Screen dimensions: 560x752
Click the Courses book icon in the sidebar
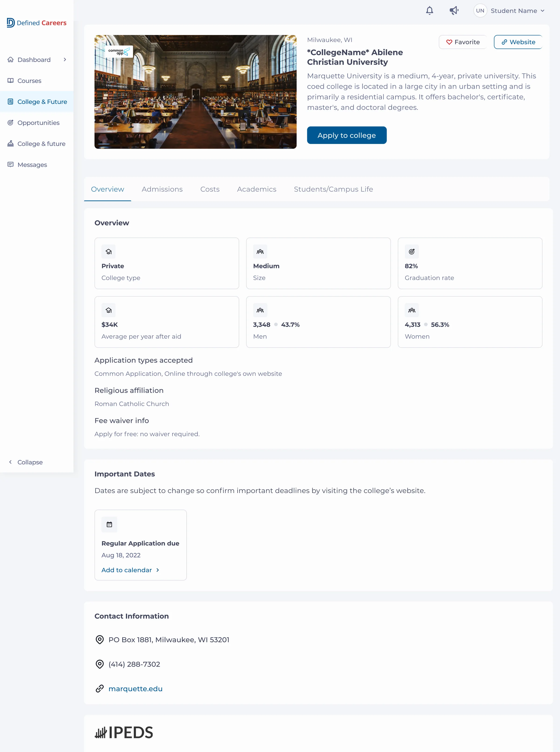tap(10, 81)
